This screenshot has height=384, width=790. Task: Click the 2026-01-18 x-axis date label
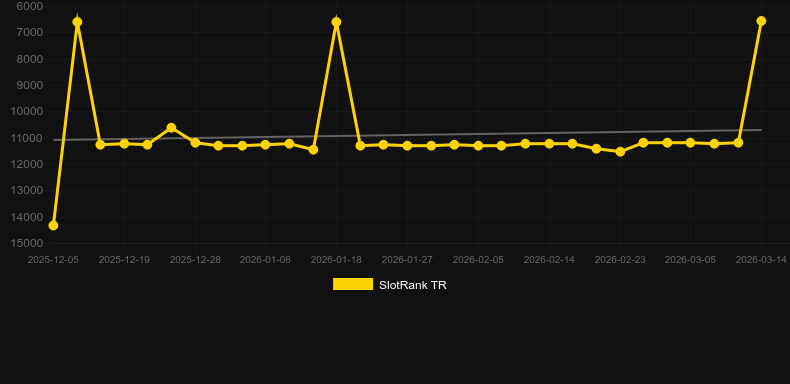[x=337, y=260]
